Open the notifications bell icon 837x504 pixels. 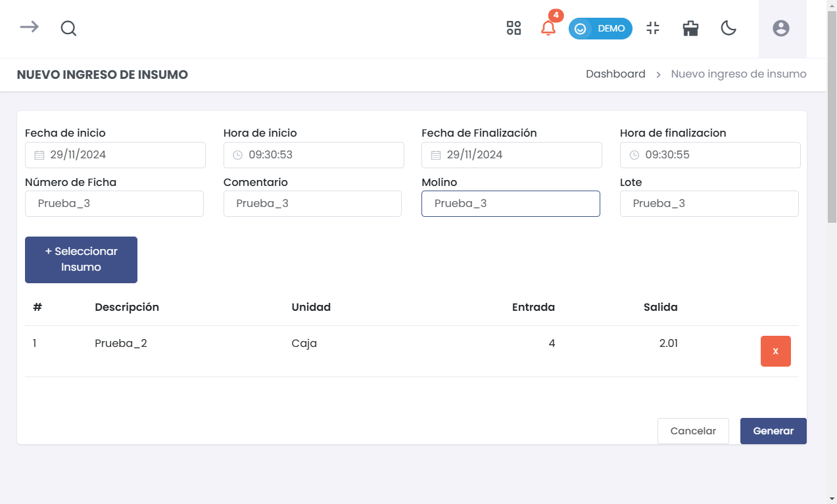point(548,28)
